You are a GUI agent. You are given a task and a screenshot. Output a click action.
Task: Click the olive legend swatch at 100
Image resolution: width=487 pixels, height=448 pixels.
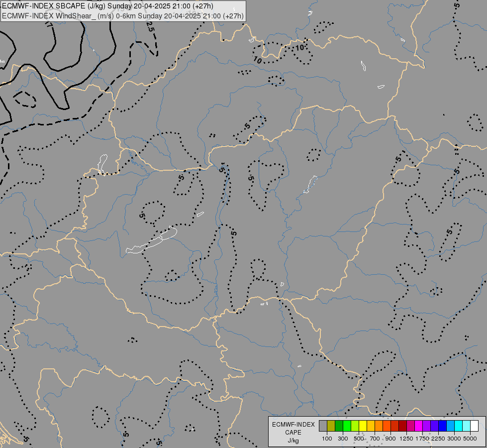pos(331,426)
